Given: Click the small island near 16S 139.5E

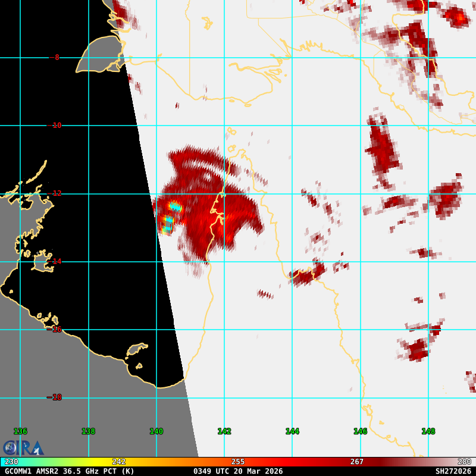Looking at the screenshot, I should tap(137, 350).
